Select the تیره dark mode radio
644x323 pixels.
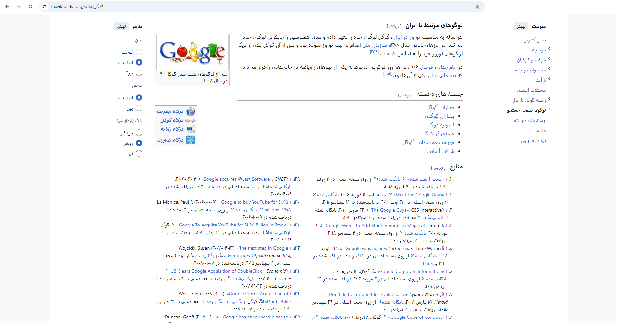pyautogui.click(x=139, y=153)
